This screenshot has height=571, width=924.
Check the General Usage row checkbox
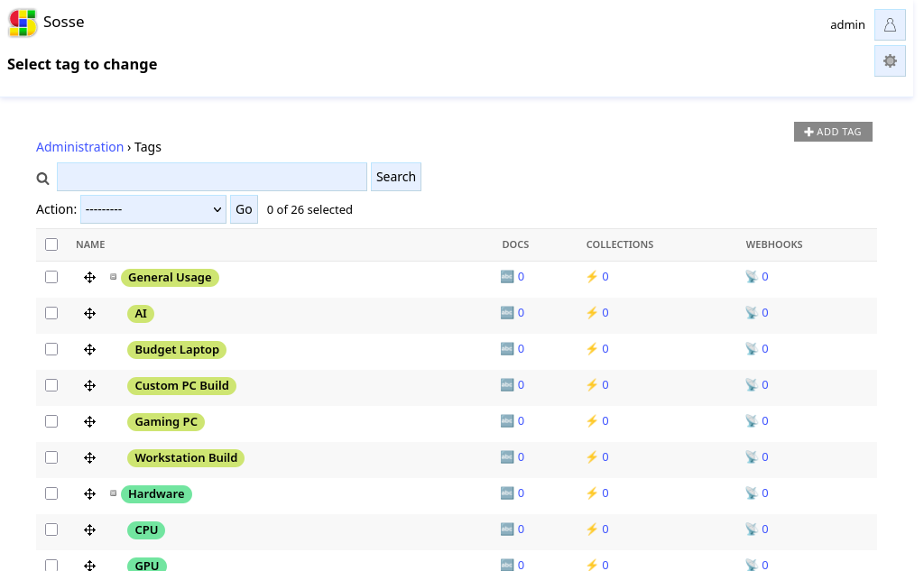51,277
